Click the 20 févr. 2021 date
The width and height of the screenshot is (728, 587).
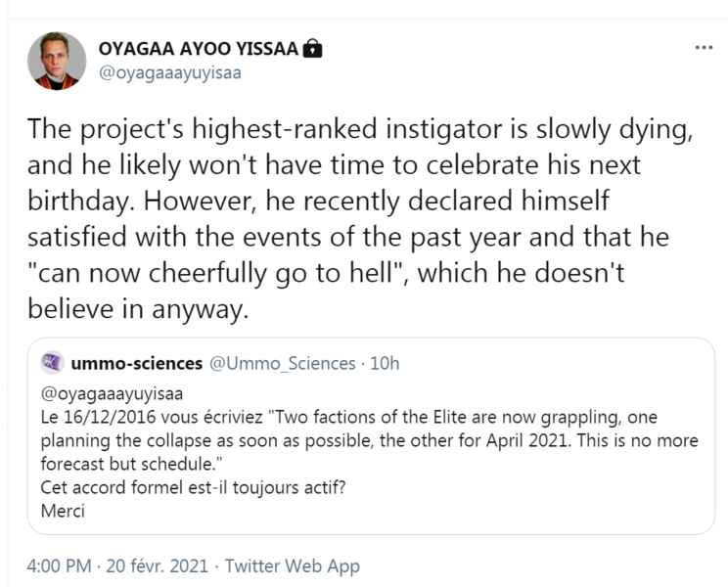[x=158, y=565]
